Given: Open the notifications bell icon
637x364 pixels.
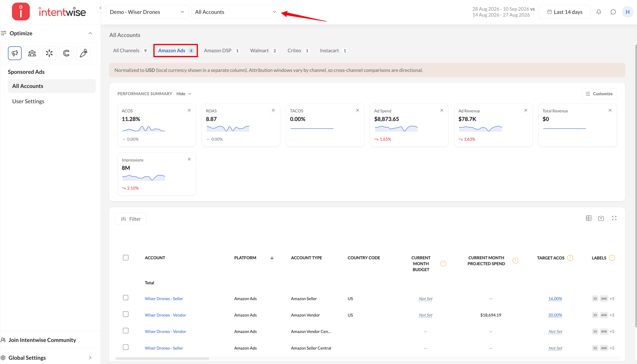Looking at the screenshot, I should (599, 12).
